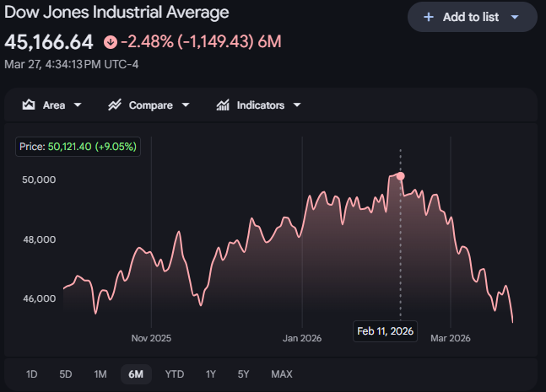This screenshot has height=392, width=546.
Task: Click the Jan 2026 axis label
Action: [x=302, y=338]
